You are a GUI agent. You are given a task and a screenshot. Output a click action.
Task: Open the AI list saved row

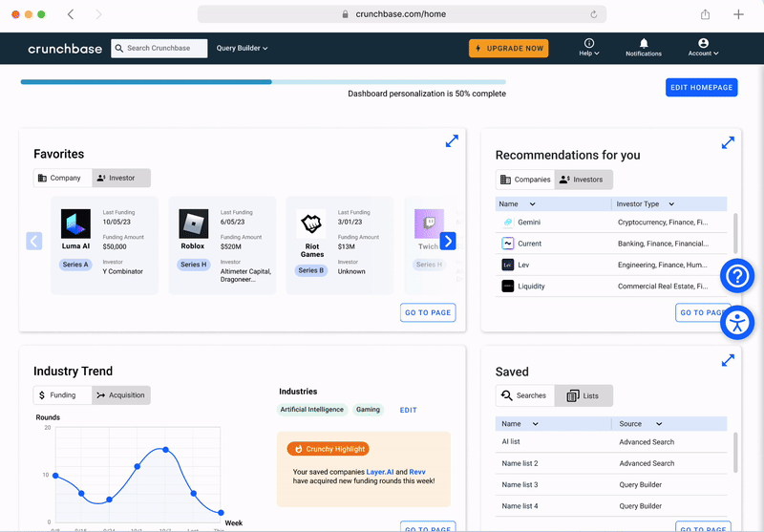[611, 442]
